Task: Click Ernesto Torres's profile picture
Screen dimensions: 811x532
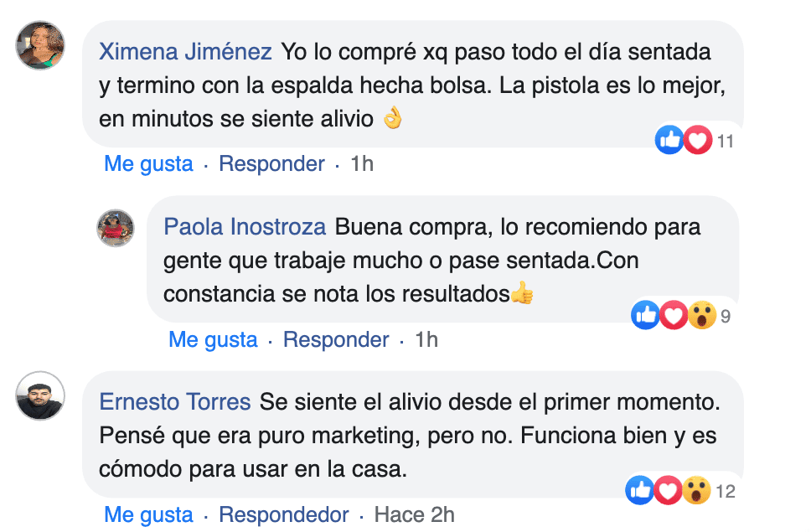Action: pyautogui.click(x=40, y=395)
